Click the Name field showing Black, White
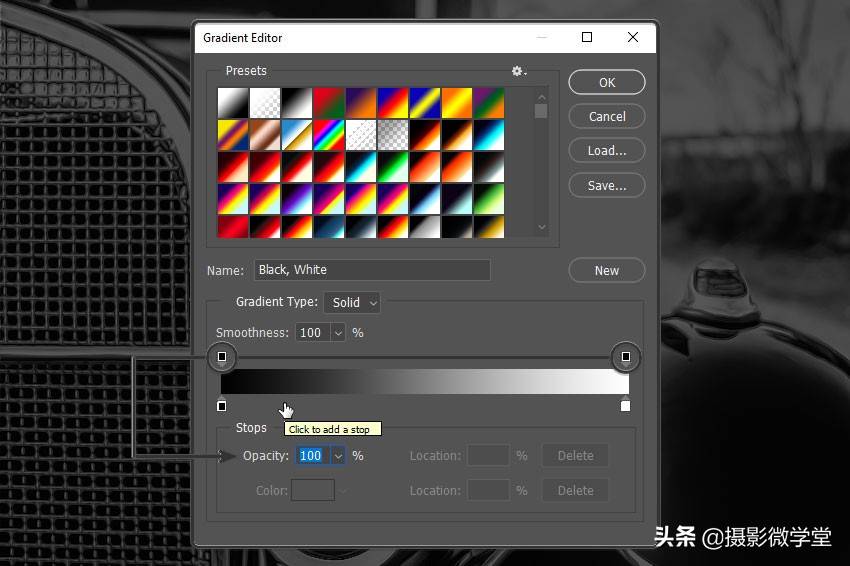This screenshot has height=566, width=850. [x=372, y=270]
